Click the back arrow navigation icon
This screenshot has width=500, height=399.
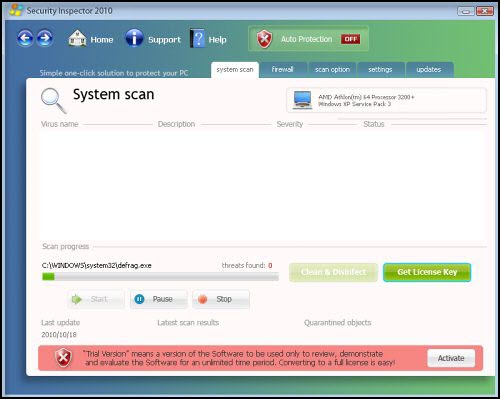tap(25, 39)
